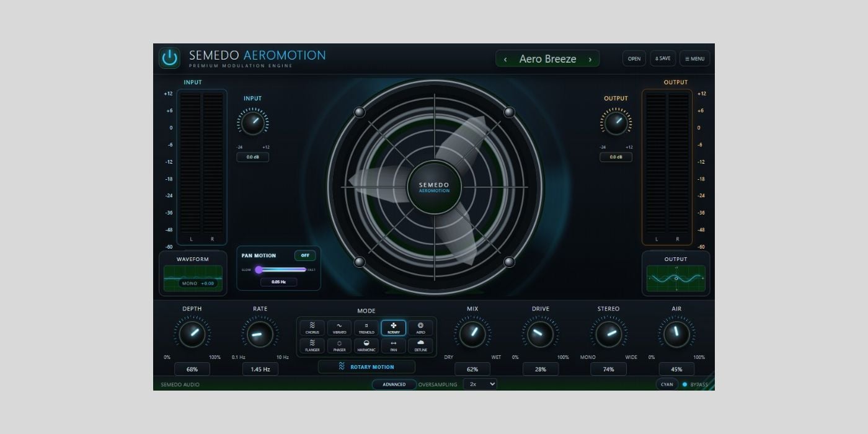Toggle the CYAN color theme button
Image resolution: width=868 pixels, height=434 pixels.
[x=666, y=384]
